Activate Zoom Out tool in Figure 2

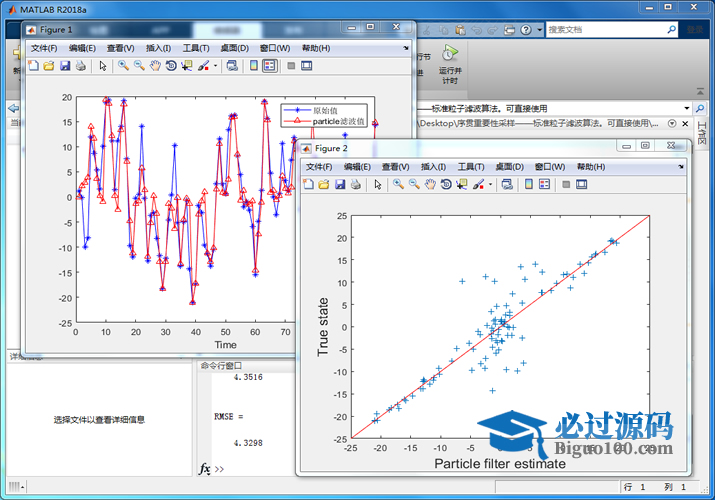coord(414,184)
